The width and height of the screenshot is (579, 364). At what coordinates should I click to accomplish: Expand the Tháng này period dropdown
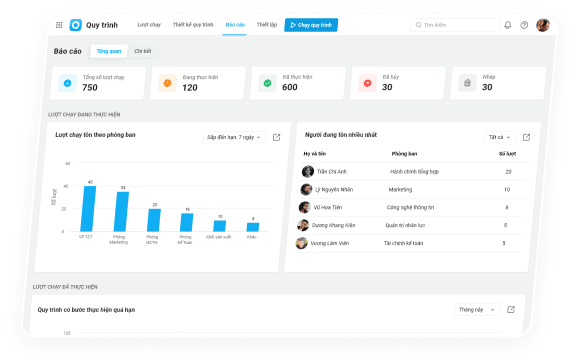[477, 309]
